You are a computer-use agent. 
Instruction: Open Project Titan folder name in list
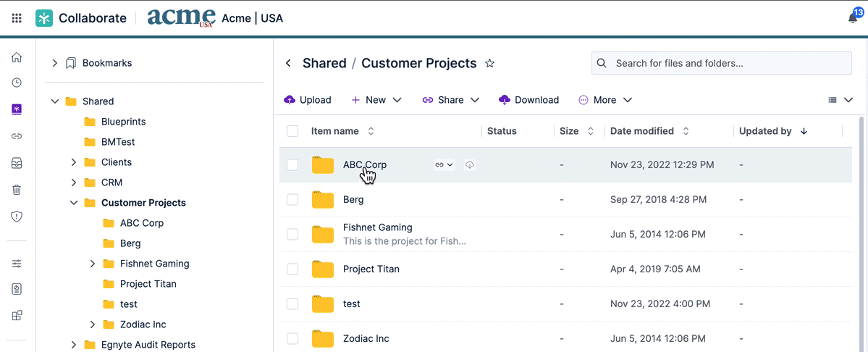[371, 269]
